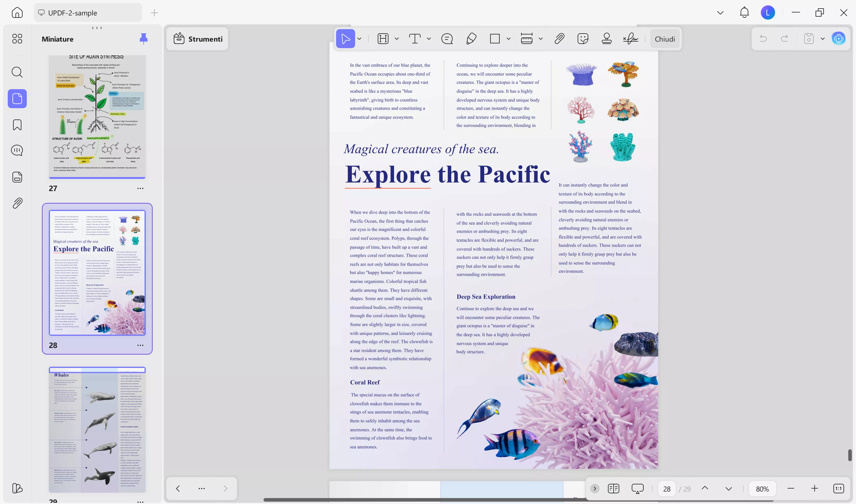Switch to two-page view mode
This screenshot has width=856, height=504.
pyautogui.click(x=614, y=488)
